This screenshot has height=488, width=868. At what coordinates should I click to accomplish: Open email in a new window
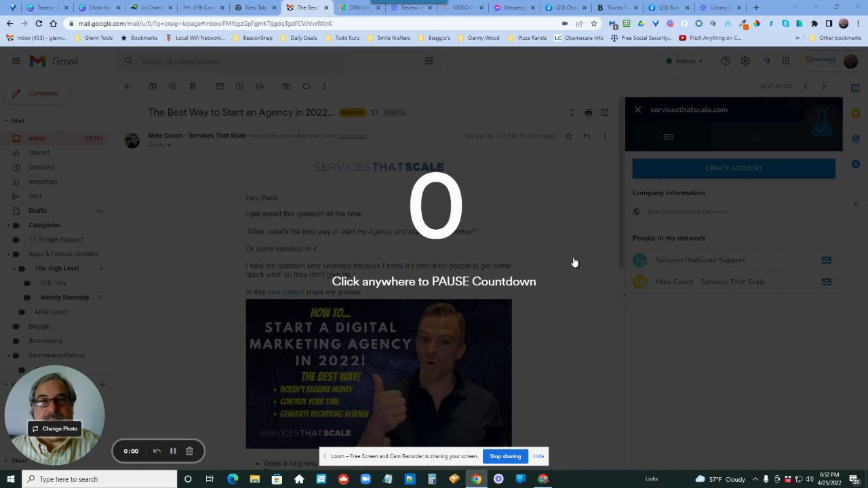(x=604, y=113)
